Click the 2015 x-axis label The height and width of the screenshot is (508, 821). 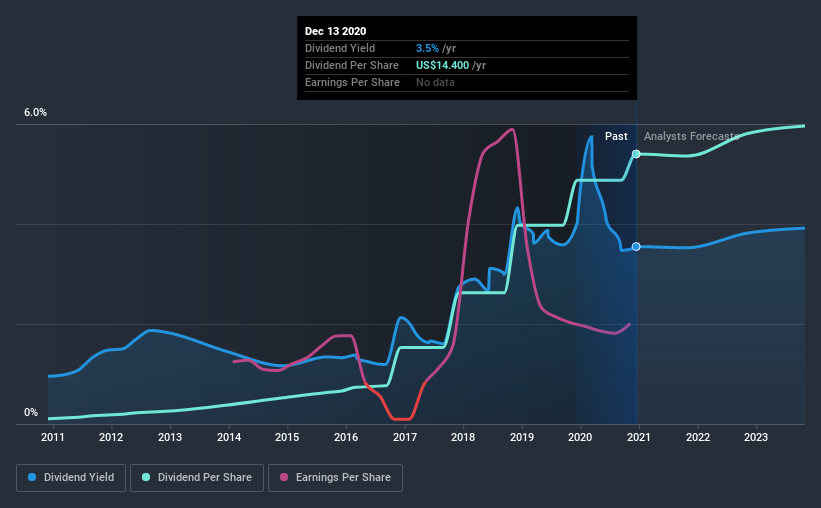pyautogui.click(x=287, y=437)
